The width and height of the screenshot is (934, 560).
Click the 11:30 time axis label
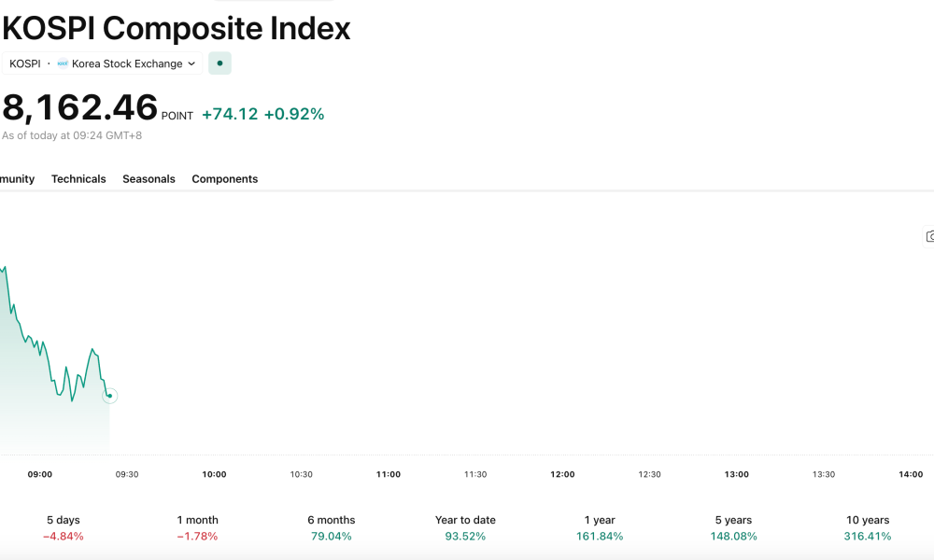point(475,474)
